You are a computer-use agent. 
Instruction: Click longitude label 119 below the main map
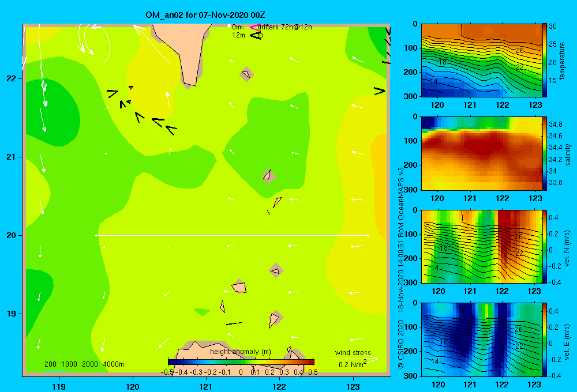(x=59, y=386)
